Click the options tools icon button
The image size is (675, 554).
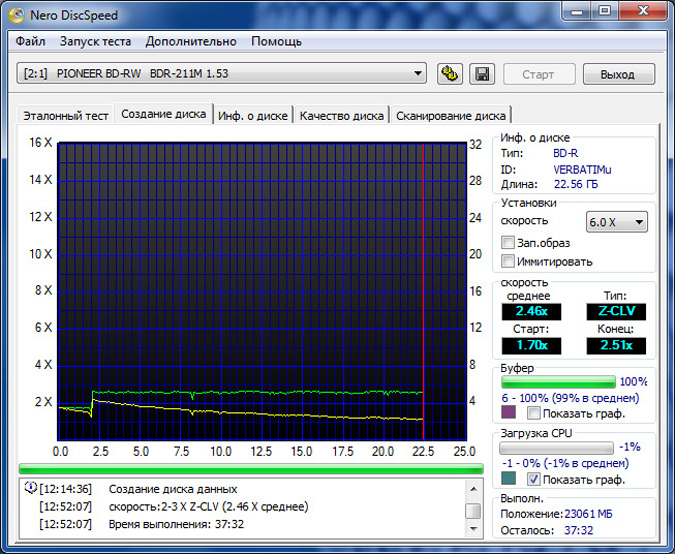point(450,74)
